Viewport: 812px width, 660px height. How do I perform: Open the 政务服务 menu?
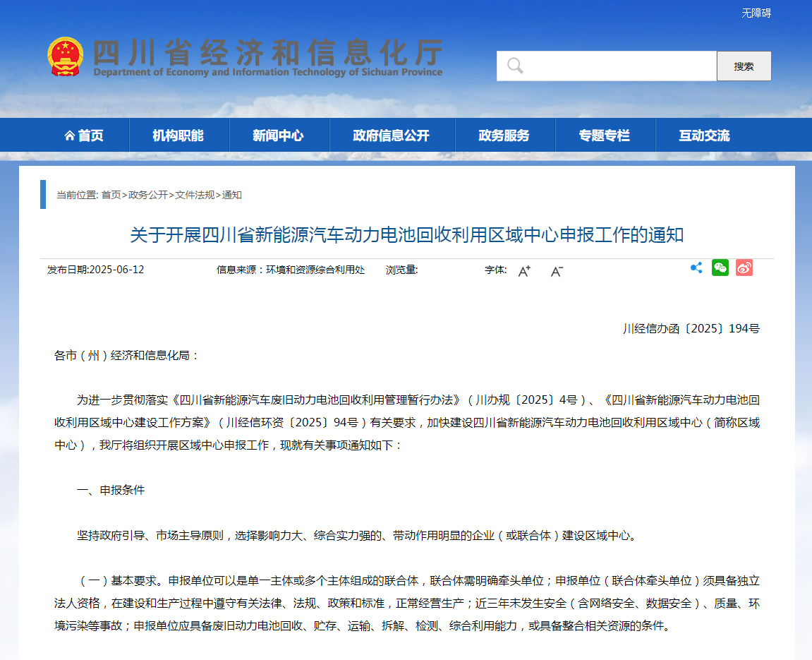tap(504, 136)
